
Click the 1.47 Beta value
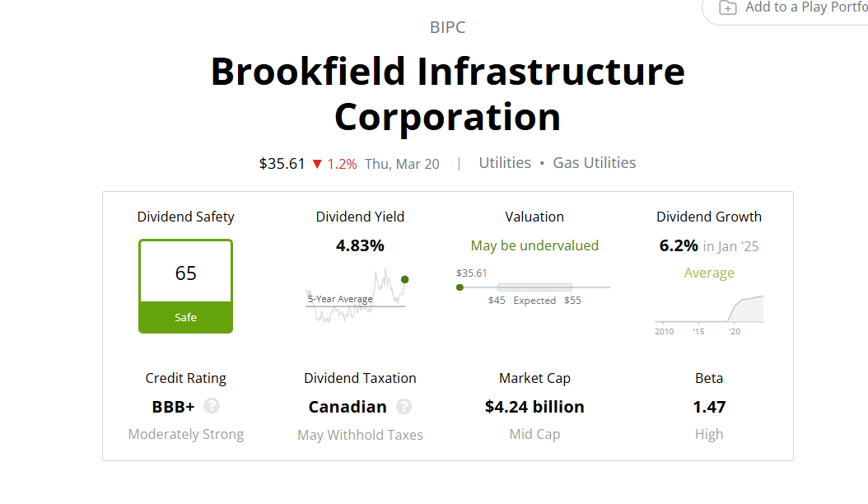point(709,407)
